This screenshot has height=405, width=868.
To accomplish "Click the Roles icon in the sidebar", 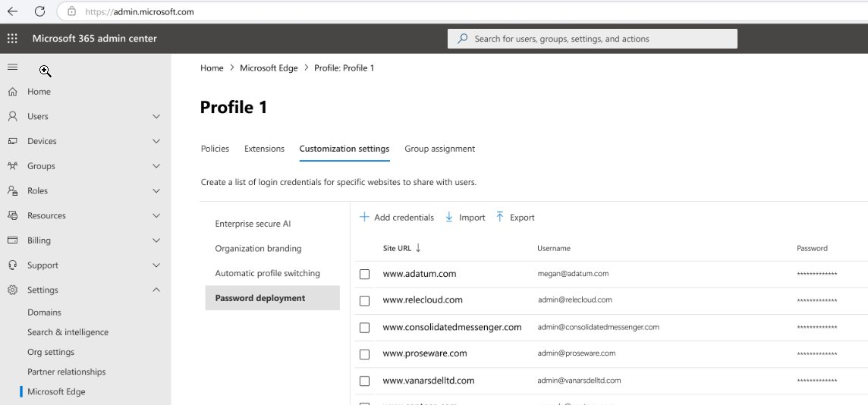I will point(13,191).
